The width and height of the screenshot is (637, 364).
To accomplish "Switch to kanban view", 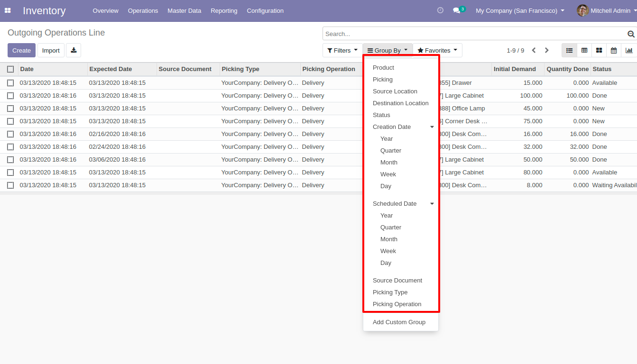I will pyautogui.click(x=599, y=50).
